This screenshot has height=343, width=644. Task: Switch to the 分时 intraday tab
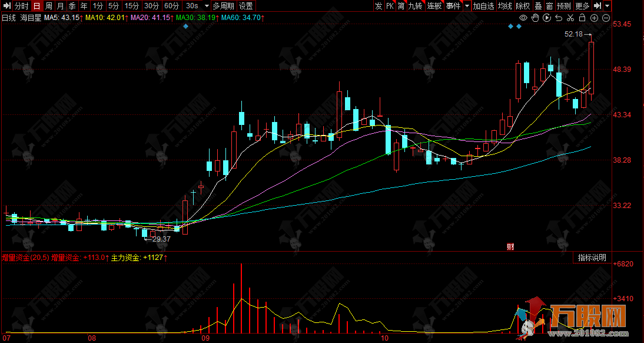(x=22, y=6)
